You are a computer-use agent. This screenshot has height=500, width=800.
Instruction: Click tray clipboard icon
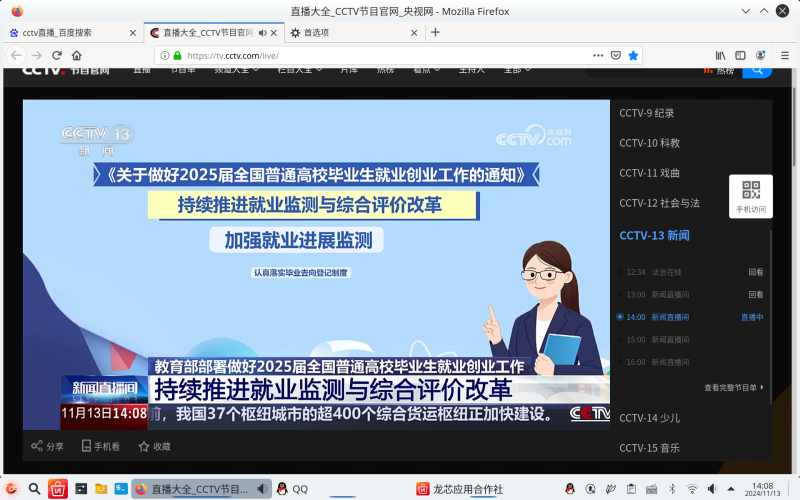pyautogui.click(x=631, y=489)
